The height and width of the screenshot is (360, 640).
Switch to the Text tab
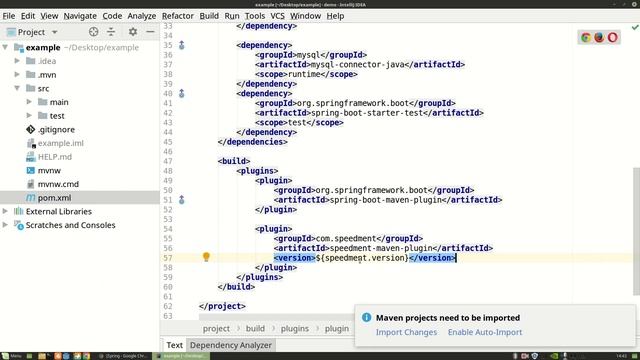pyautogui.click(x=174, y=345)
